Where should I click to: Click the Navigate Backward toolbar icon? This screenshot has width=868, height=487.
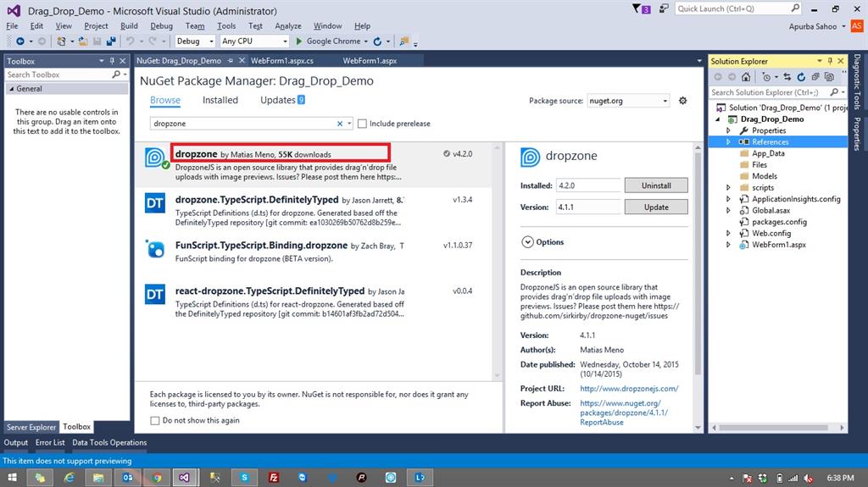(20, 41)
